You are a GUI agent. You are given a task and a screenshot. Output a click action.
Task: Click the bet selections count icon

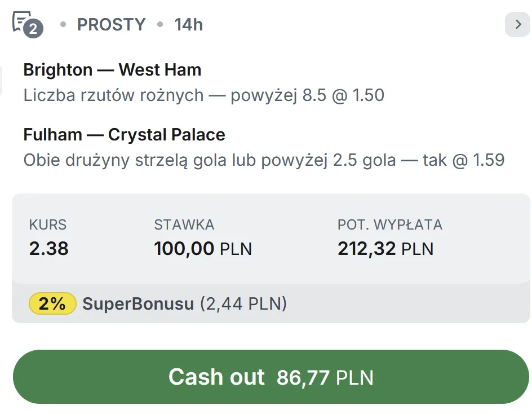[22, 21]
